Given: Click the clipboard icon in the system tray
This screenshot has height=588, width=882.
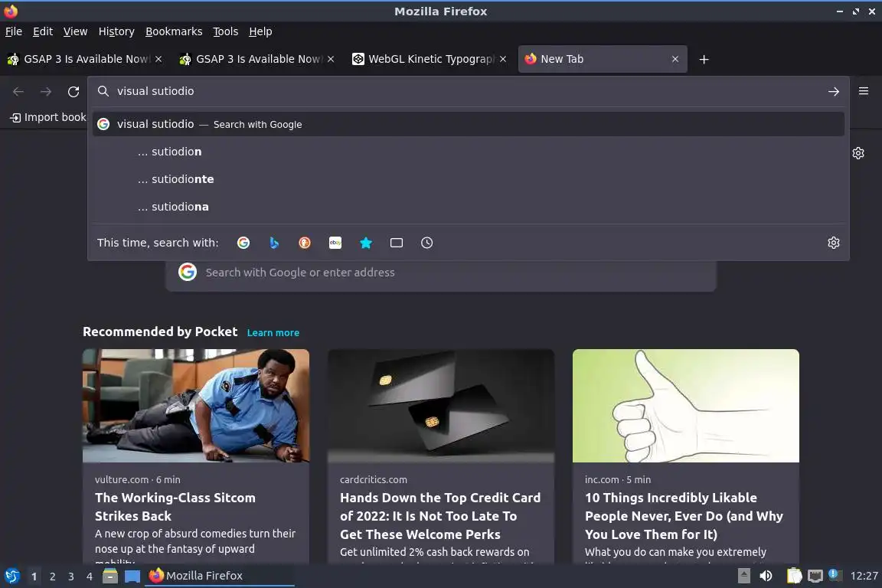Looking at the screenshot, I should 794,576.
